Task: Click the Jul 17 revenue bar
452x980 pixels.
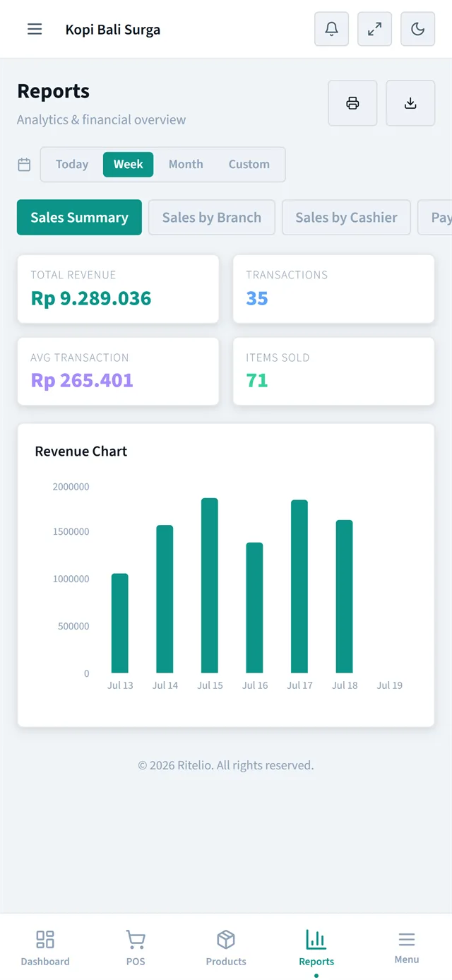Action: point(299,586)
